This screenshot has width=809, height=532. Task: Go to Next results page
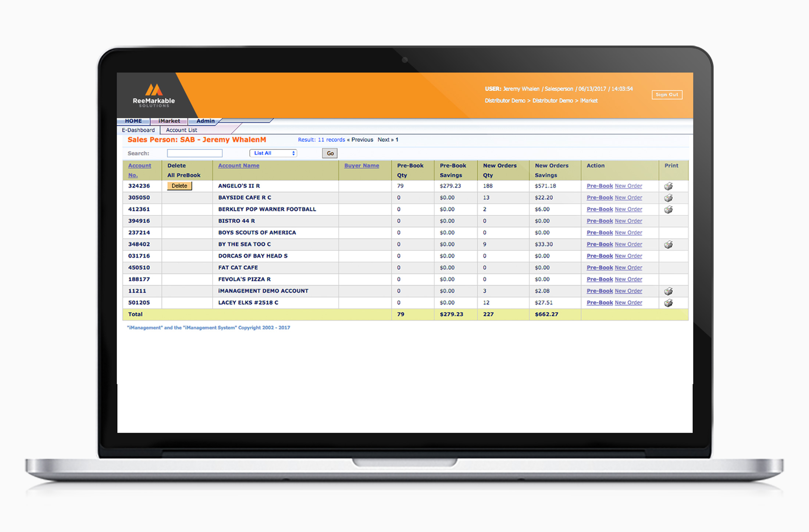tap(385, 140)
